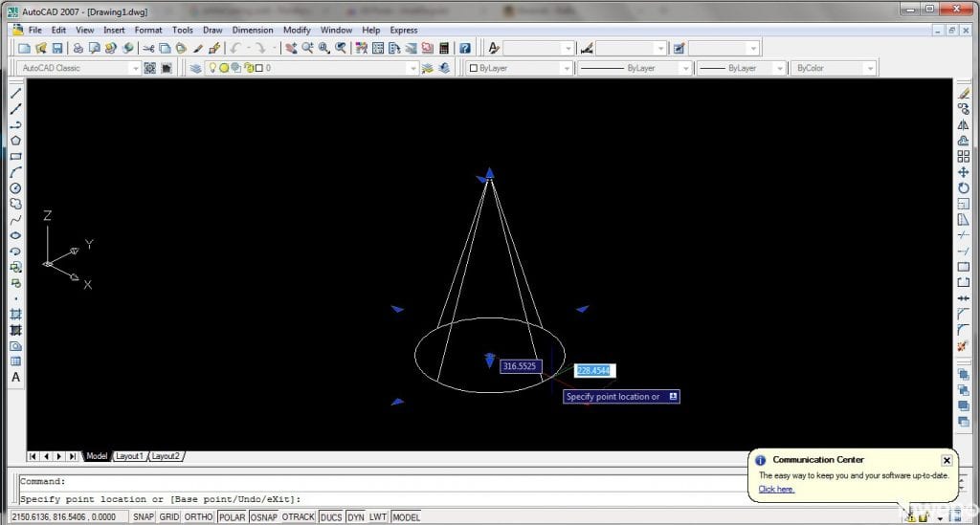Click the Save icon in toolbar

(57, 48)
